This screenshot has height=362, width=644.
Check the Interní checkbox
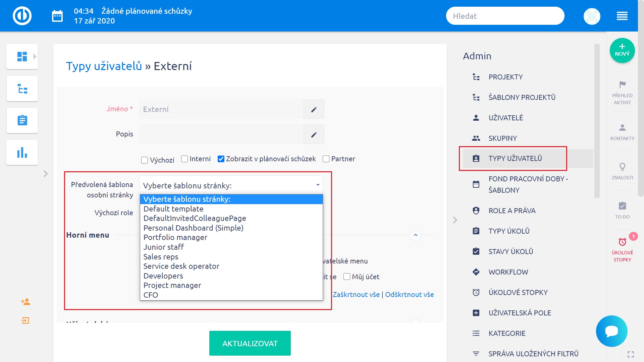(x=184, y=159)
